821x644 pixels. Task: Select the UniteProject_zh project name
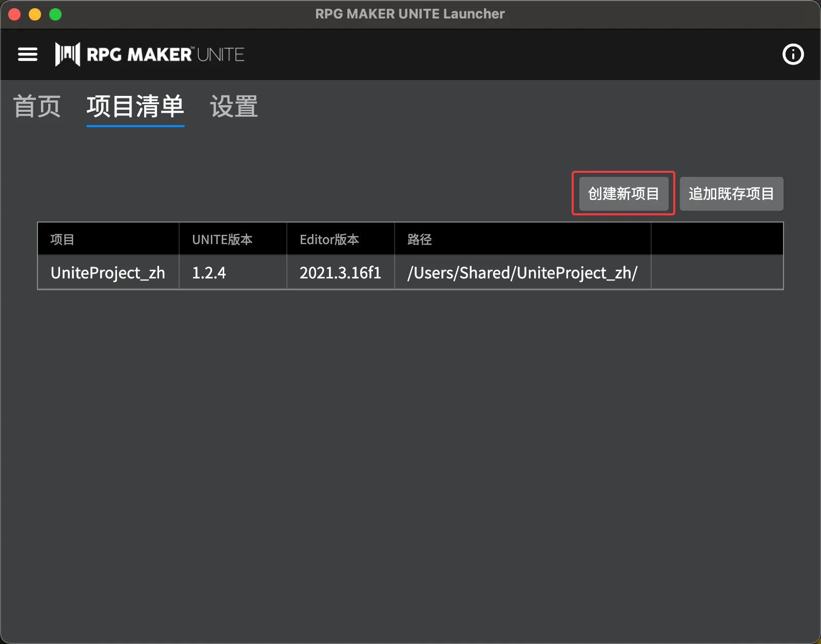click(x=108, y=273)
